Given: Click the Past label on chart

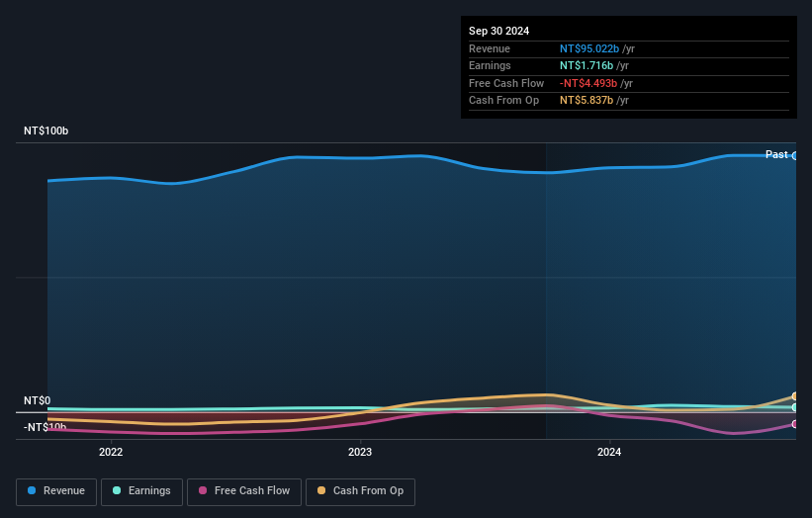Looking at the screenshot, I should [776, 154].
